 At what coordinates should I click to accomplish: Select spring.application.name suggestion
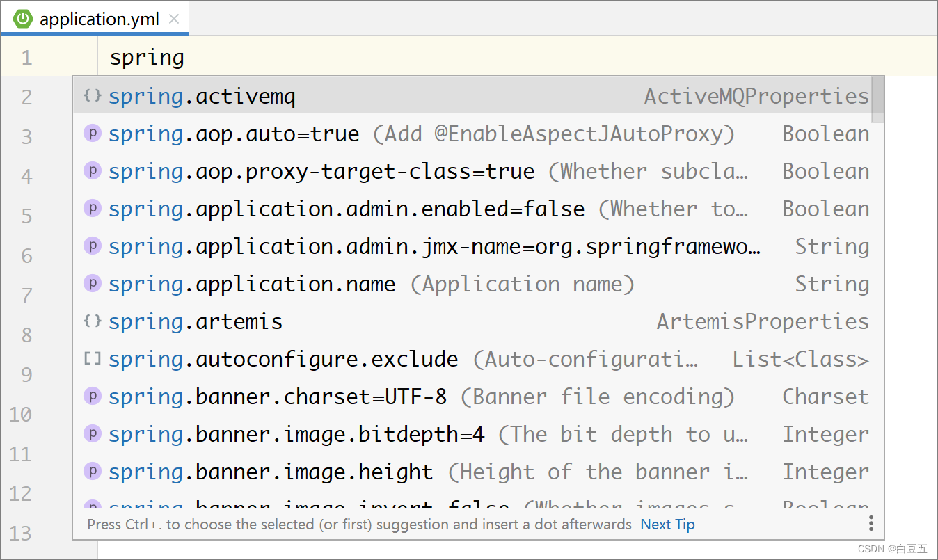[473, 283]
